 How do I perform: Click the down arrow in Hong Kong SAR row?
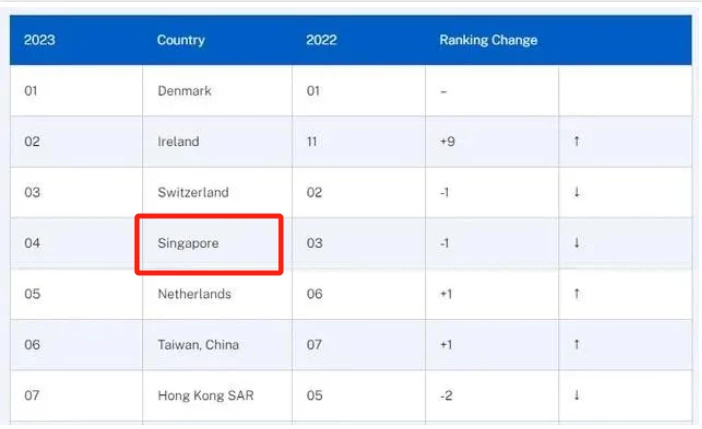point(577,395)
